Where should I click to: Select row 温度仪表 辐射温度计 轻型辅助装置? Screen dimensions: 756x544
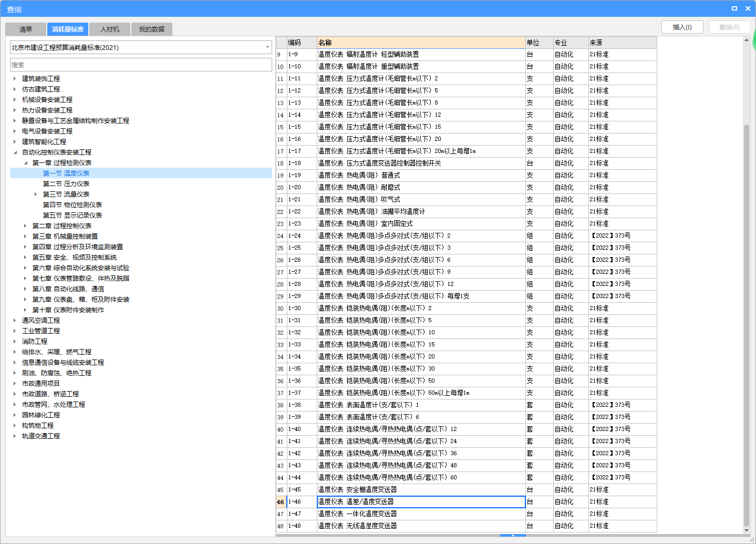421,55
